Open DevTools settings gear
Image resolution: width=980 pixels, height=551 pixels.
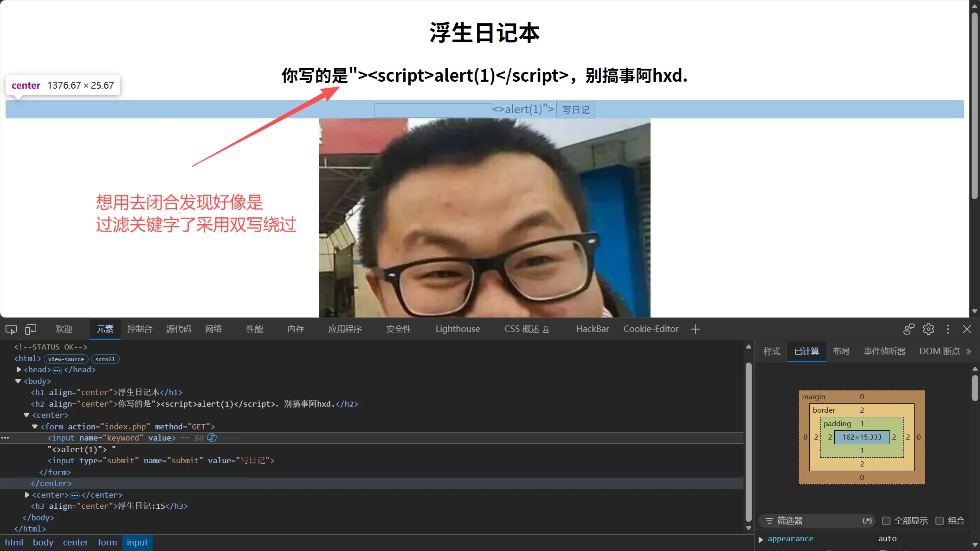pyautogui.click(x=928, y=329)
